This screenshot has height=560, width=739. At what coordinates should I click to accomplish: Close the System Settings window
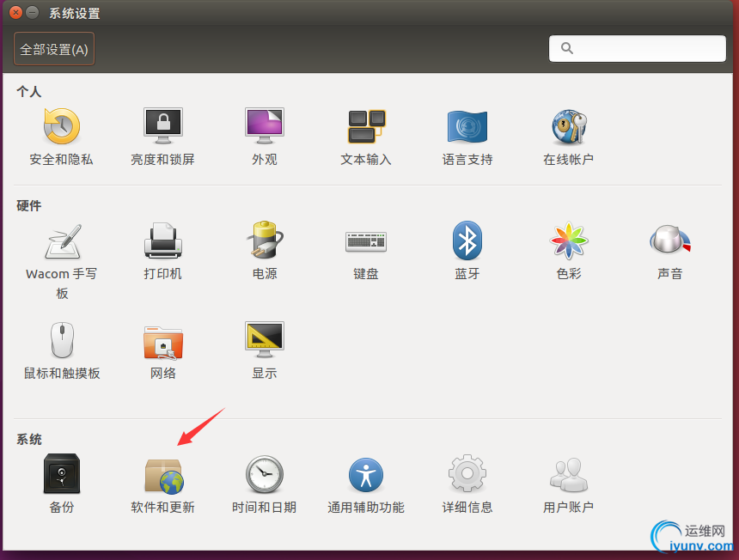[15, 12]
